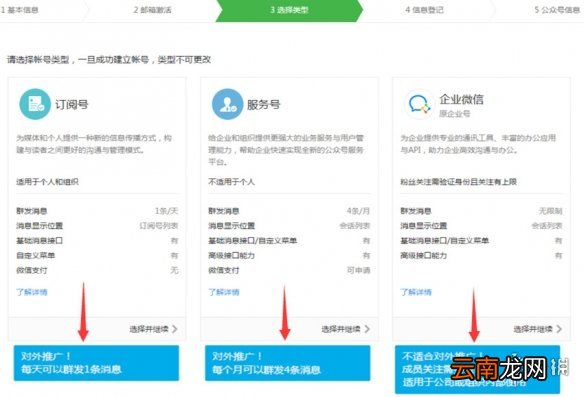The width and height of the screenshot is (584, 397).
Task: Click the 服务号 card title
Action: click(x=264, y=104)
